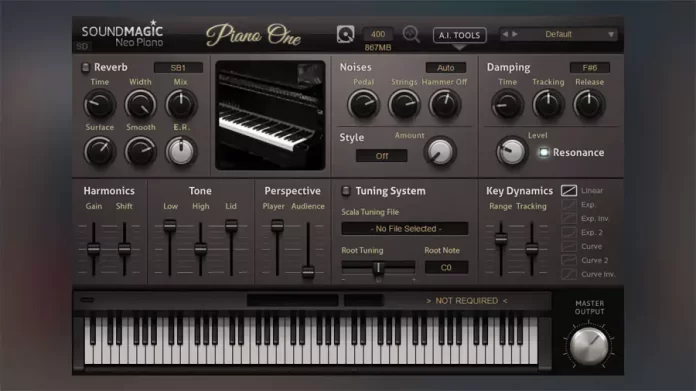The image size is (696, 391).
Task: Click the Reverb Mix knob
Action: pos(181,105)
